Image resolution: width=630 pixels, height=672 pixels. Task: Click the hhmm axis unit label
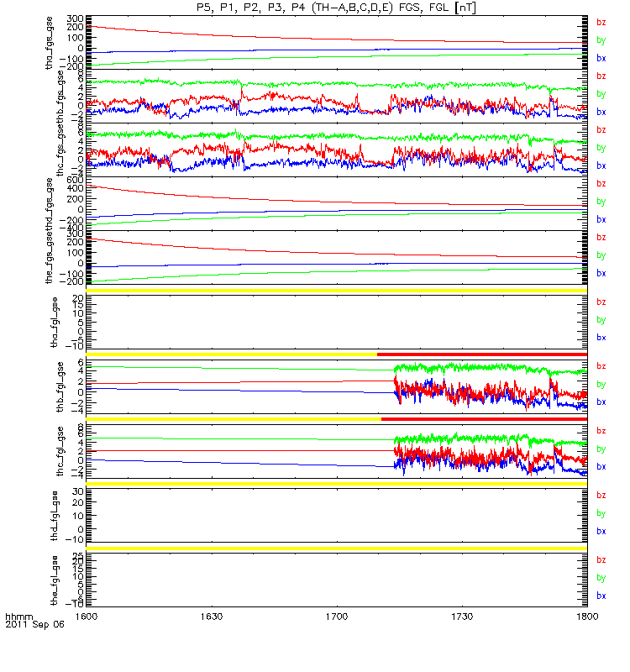click(x=18, y=617)
